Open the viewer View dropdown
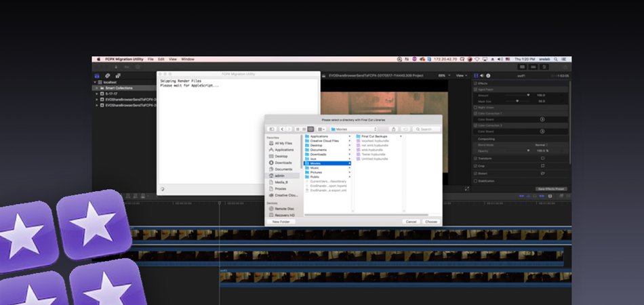The width and height of the screenshot is (644, 305). [x=462, y=75]
